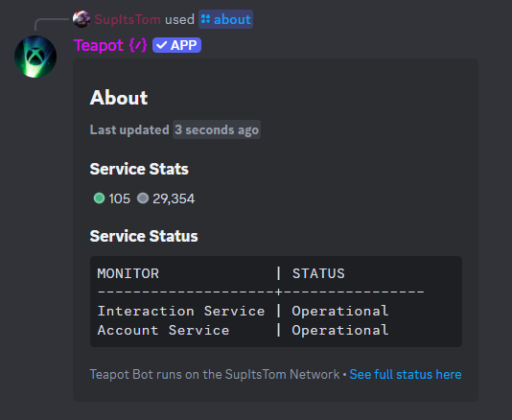Click the MONITOR column header text
The image size is (512, 420).
pos(128,273)
